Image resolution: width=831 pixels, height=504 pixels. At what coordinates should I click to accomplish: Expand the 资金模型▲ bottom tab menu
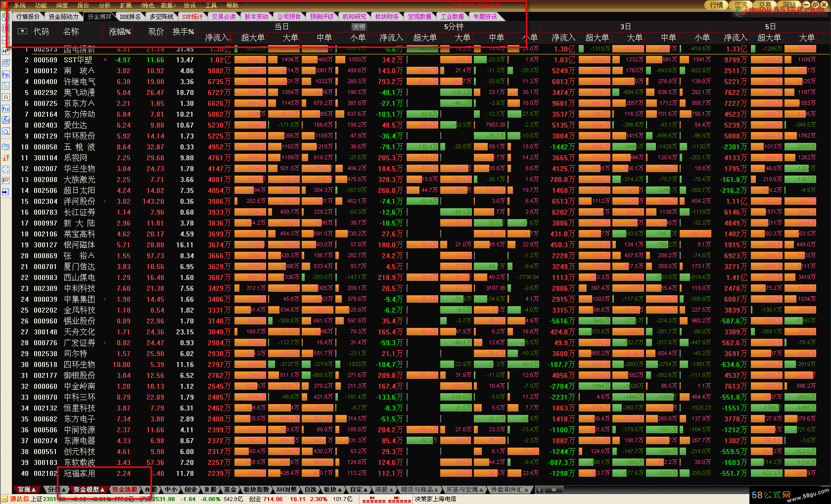coord(89,490)
